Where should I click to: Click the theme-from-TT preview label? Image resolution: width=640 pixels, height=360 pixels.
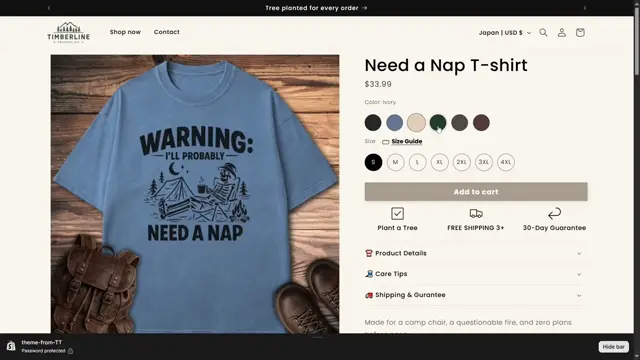[42, 342]
